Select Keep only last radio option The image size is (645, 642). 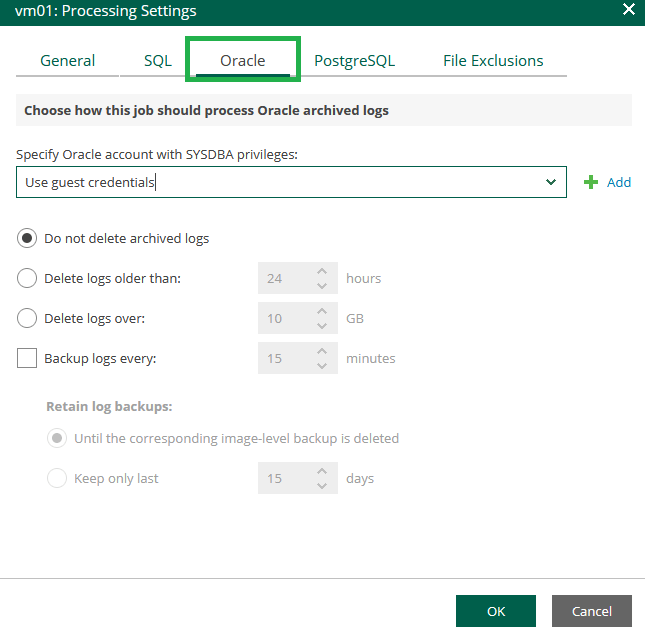click(57, 478)
